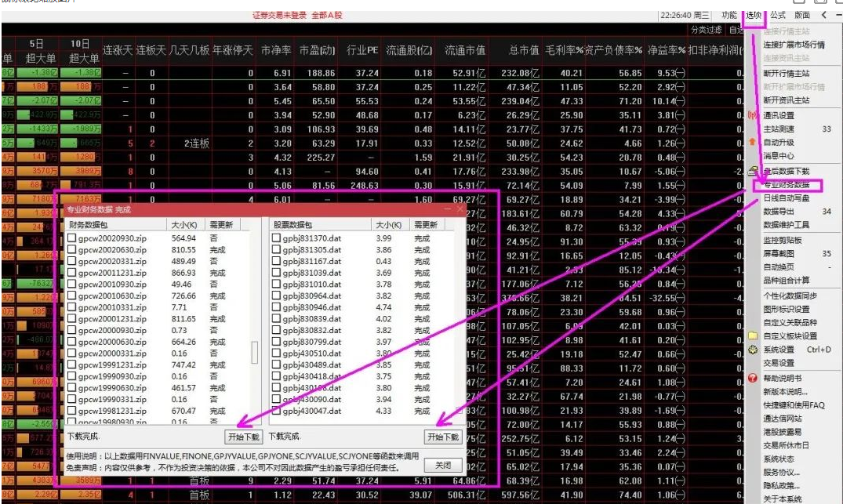843x504 pixels.
Task: Click the orange 自动升级 arrow icon
Action: (752, 142)
